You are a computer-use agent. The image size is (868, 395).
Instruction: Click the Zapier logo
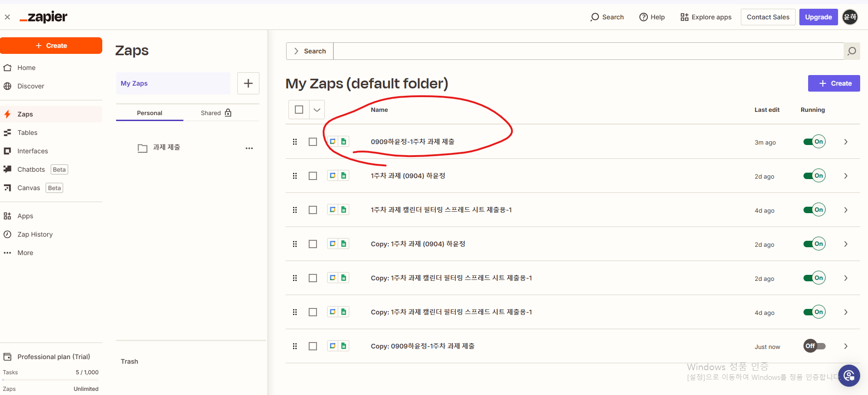pyautogui.click(x=43, y=17)
